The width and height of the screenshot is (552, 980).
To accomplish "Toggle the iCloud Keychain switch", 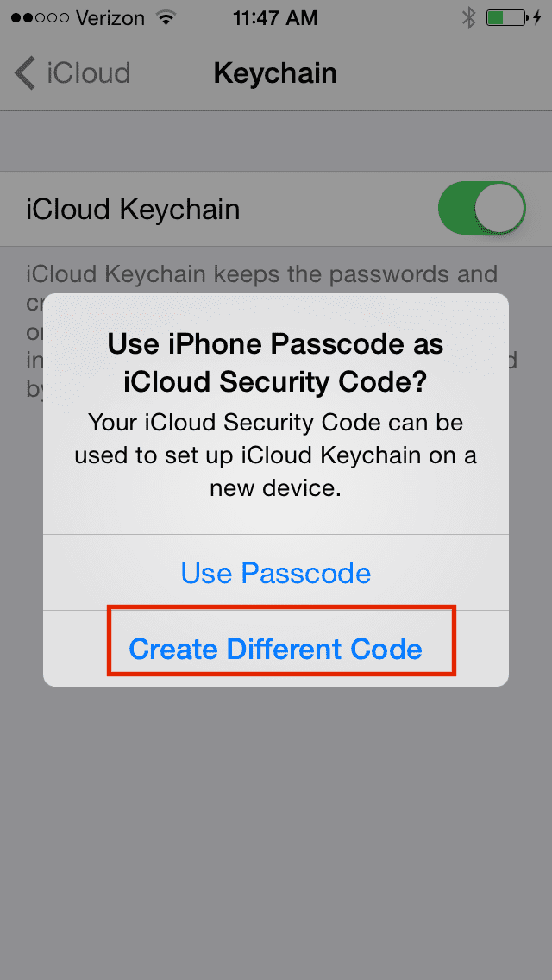I will (482, 208).
